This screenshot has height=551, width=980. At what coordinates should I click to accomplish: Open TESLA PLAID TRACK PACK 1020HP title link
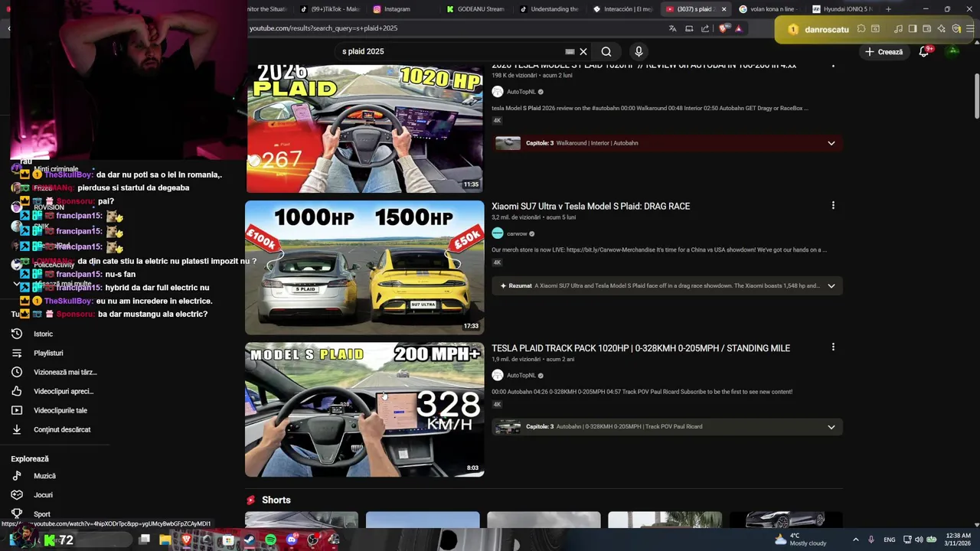pos(641,348)
